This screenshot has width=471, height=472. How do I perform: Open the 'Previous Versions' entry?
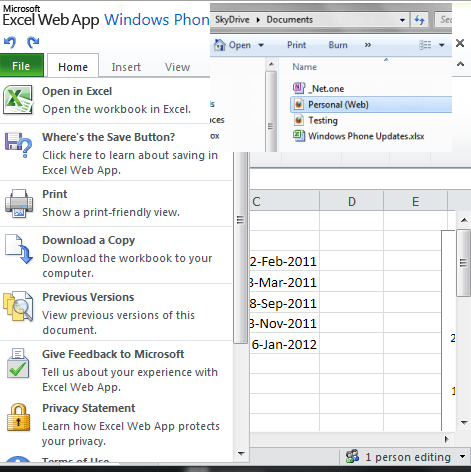(88, 297)
